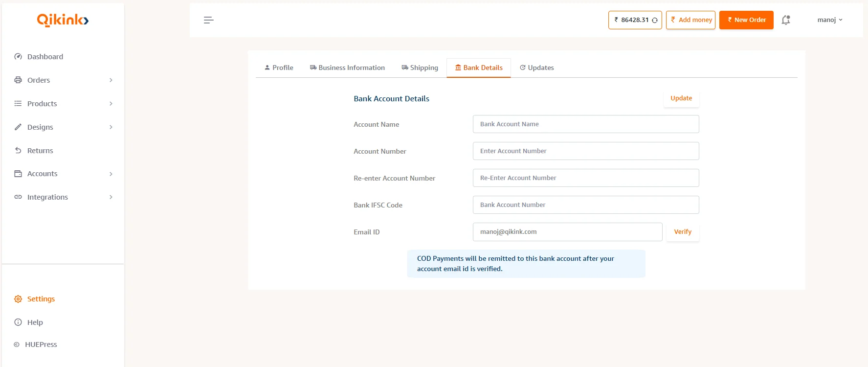The width and height of the screenshot is (868, 367).
Task: Click the refresh icon on Updates tab
Action: (x=523, y=68)
